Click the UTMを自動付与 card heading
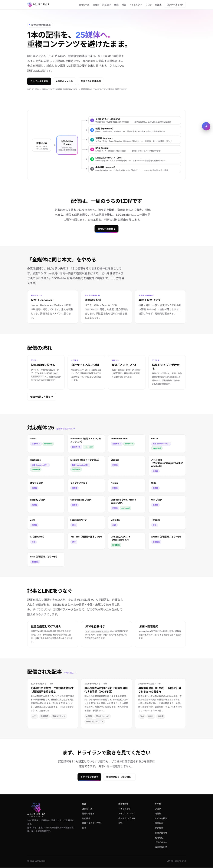This screenshot has width=213, height=868. (x=95, y=626)
